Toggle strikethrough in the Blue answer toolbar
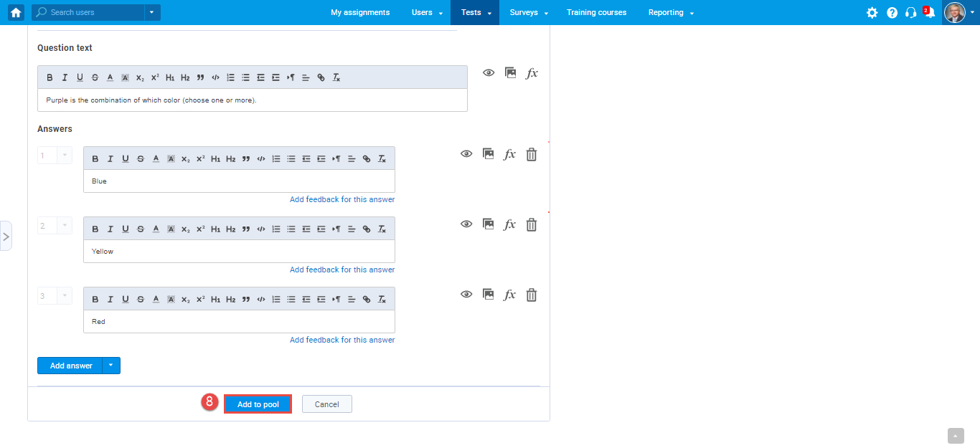 pyautogui.click(x=141, y=158)
